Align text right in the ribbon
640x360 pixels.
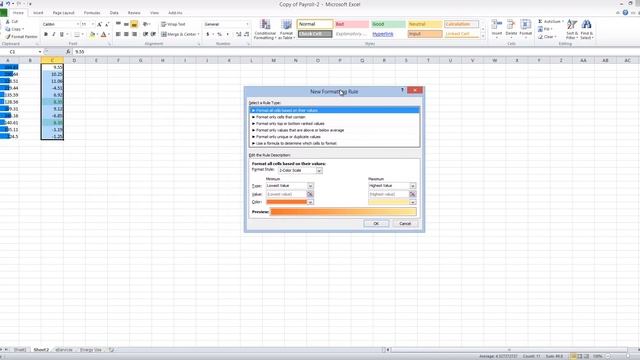click(134, 34)
